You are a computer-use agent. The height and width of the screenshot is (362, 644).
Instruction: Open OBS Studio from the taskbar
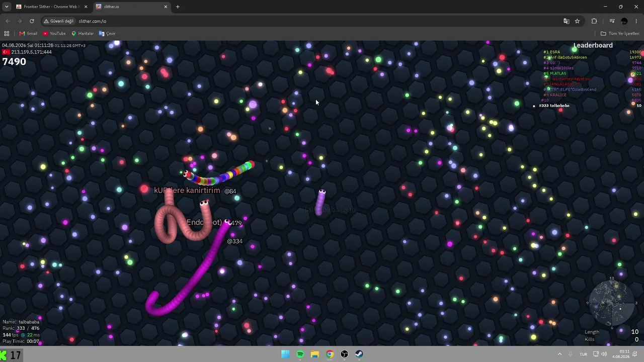[x=344, y=354]
